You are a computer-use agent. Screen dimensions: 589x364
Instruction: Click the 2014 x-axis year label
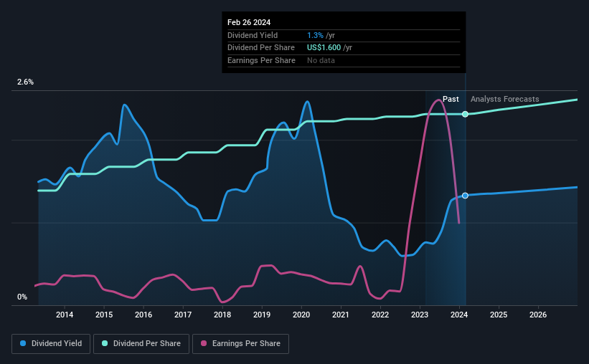[65, 315]
